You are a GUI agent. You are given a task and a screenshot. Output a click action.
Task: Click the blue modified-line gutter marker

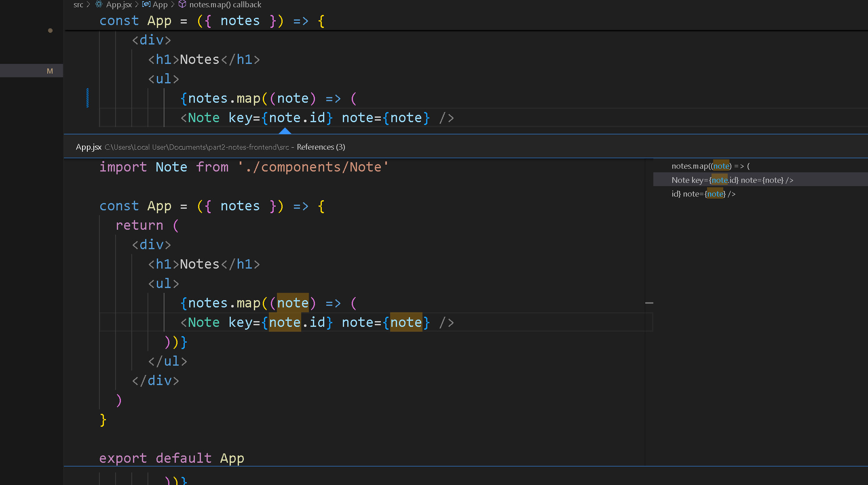87,98
